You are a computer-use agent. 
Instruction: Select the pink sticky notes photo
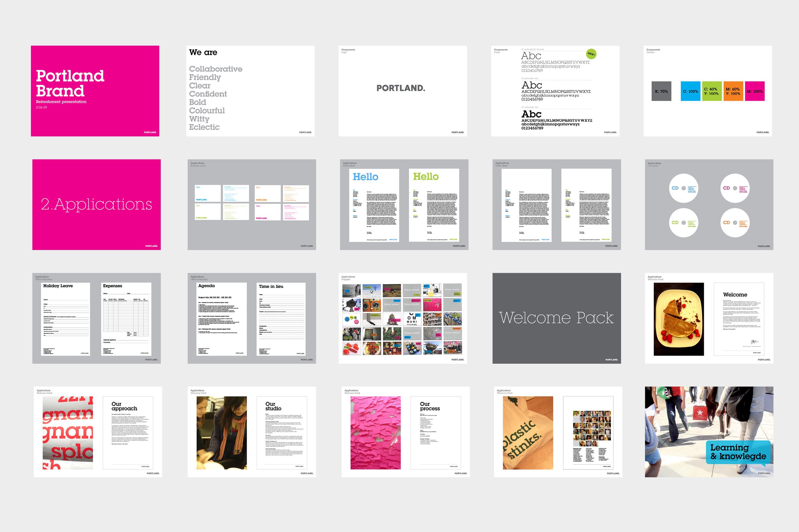[x=376, y=433]
